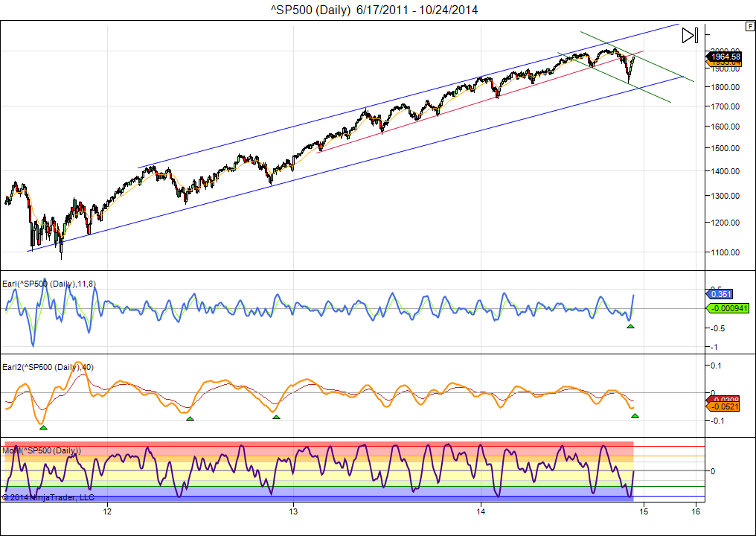Viewport: 756px width, 536px height.
Task: Click the orange -0.0521 value marker
Action: 723,407
